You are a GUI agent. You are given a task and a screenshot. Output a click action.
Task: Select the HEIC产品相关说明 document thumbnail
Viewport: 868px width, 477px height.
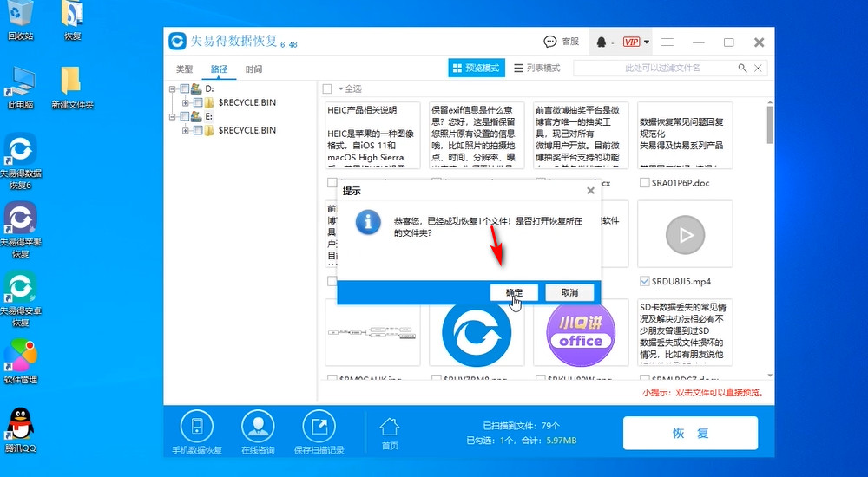click(x=372, y=135)
